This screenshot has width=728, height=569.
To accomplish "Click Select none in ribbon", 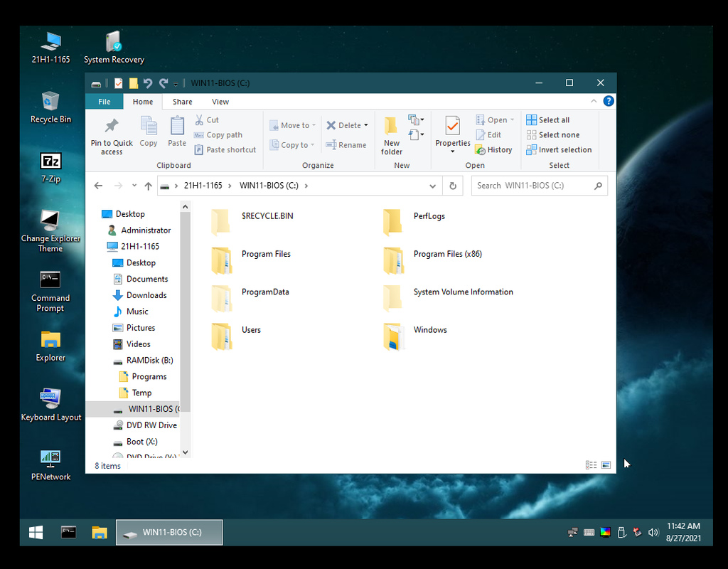I will point(553,134).
